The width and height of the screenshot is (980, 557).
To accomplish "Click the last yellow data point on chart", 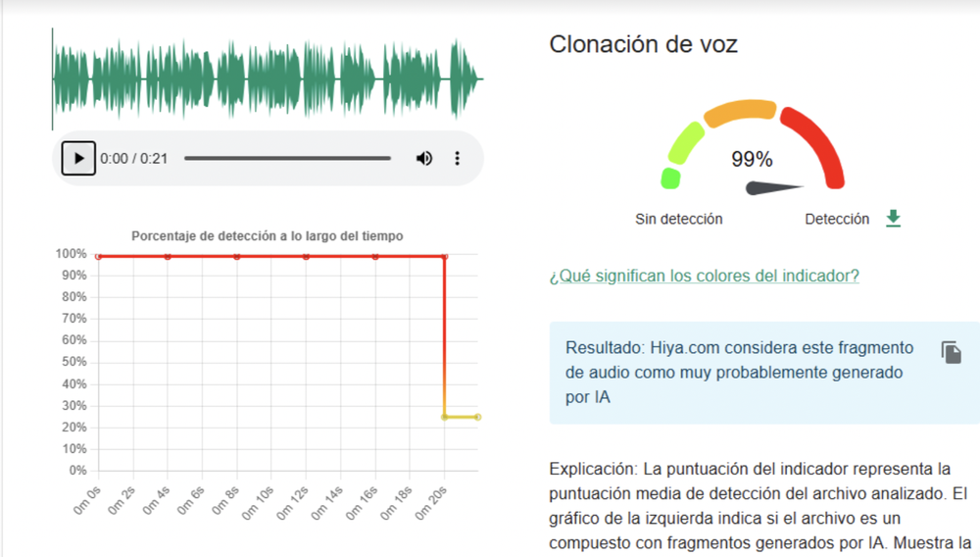I will pyautogui.click(x=478, y=417).
